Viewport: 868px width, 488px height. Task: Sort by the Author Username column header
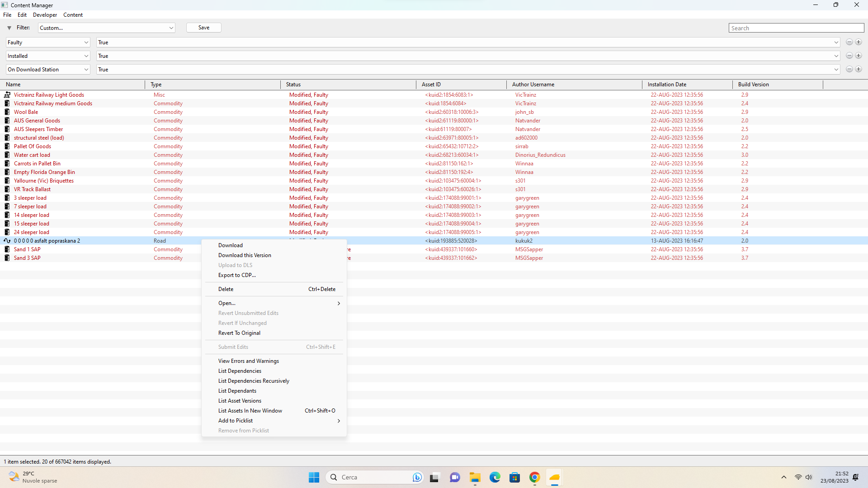(574, 84)
